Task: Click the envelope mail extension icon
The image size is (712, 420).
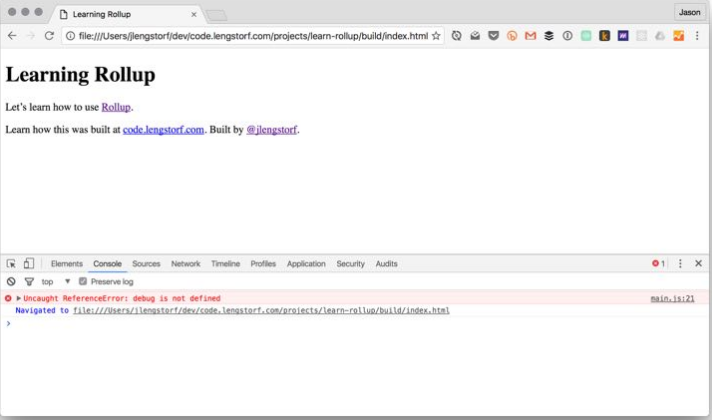Action: pos(475,36)
